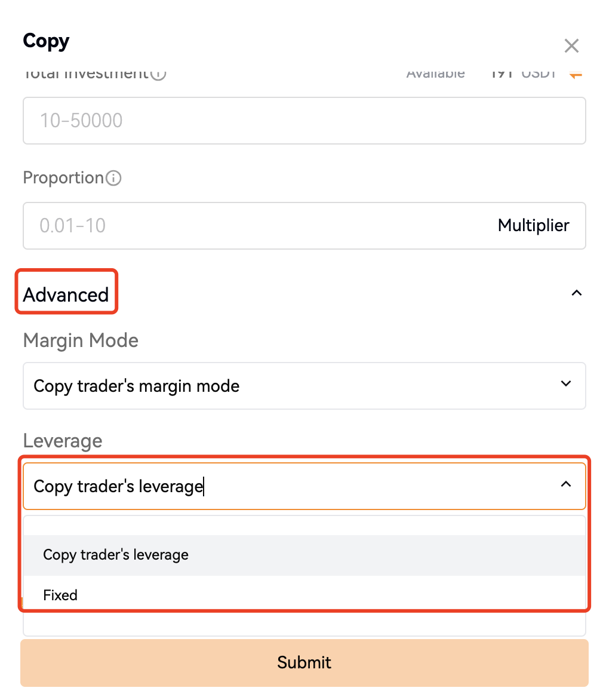
Task: Close the Leverage dropdown via its arrow
Action: click(565, 484)
